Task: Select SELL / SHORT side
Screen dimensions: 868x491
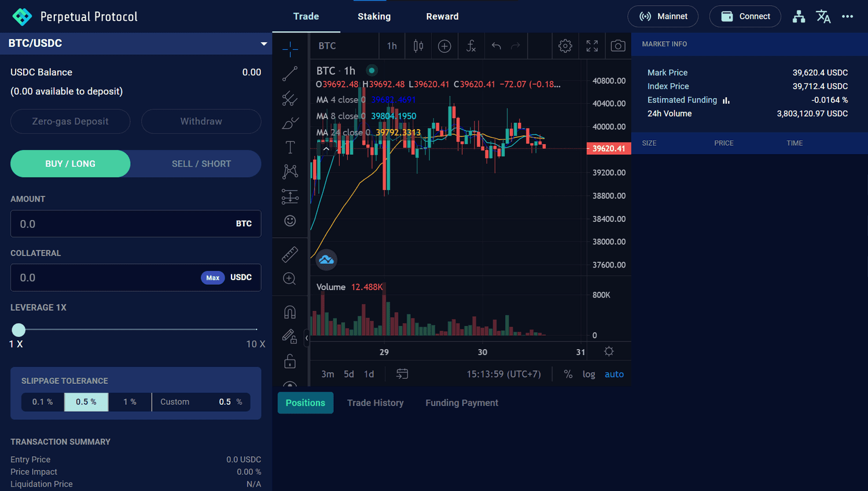Action: point(201,164)
